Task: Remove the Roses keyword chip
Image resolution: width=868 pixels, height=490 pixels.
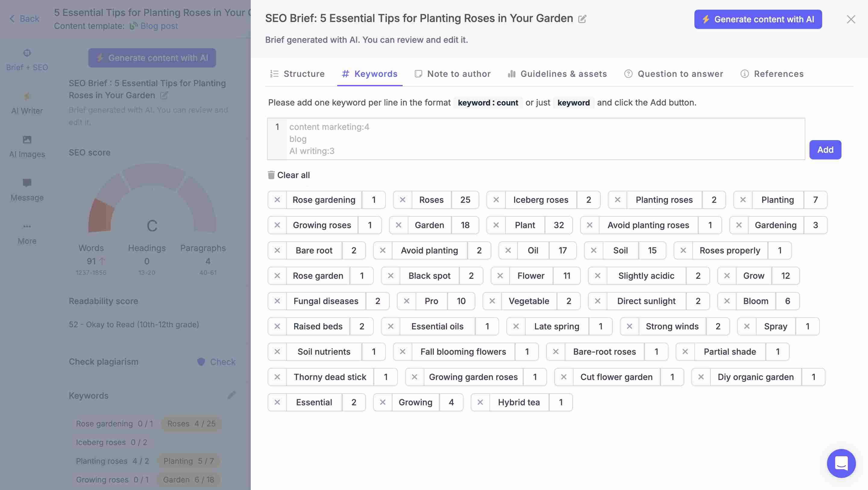Action: (x=402, y=200)
